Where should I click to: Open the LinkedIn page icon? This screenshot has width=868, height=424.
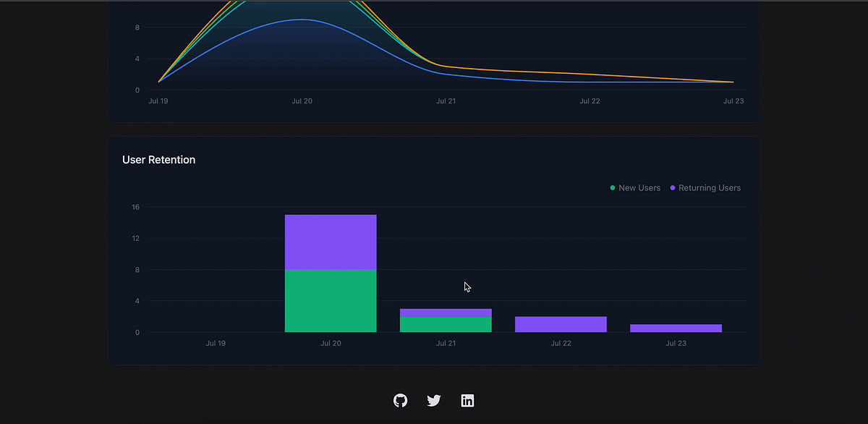[467, 400]
